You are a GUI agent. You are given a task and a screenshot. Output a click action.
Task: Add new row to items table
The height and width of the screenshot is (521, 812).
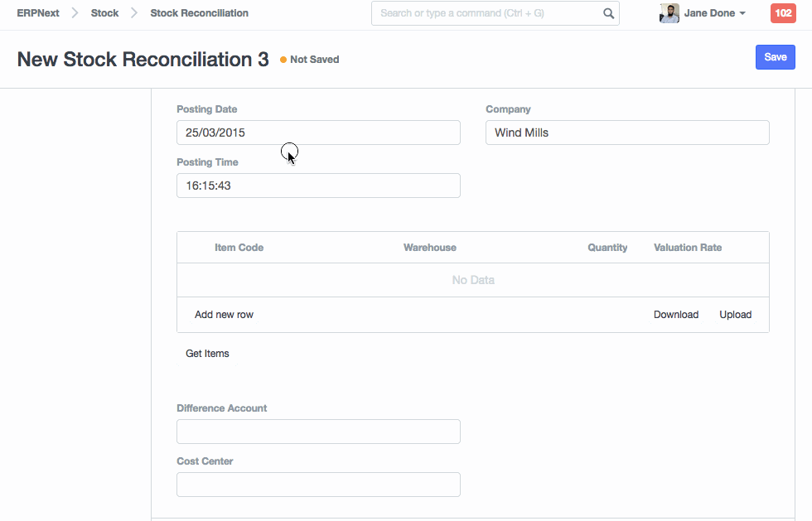(x=224, y=315)
